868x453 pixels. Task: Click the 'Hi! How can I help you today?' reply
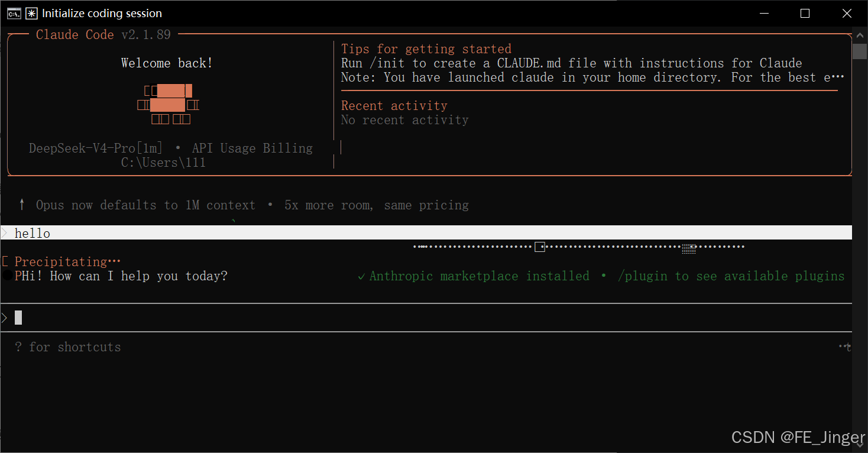(125, 276)
